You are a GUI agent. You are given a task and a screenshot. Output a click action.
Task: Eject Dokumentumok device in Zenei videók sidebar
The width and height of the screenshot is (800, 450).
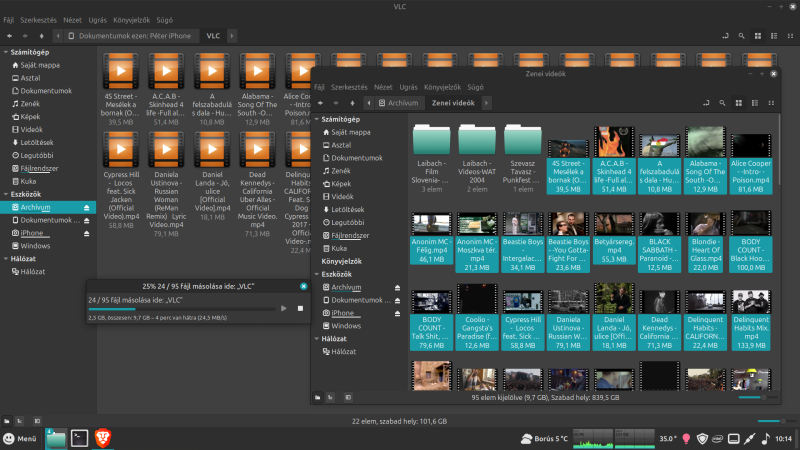(397, 301)
